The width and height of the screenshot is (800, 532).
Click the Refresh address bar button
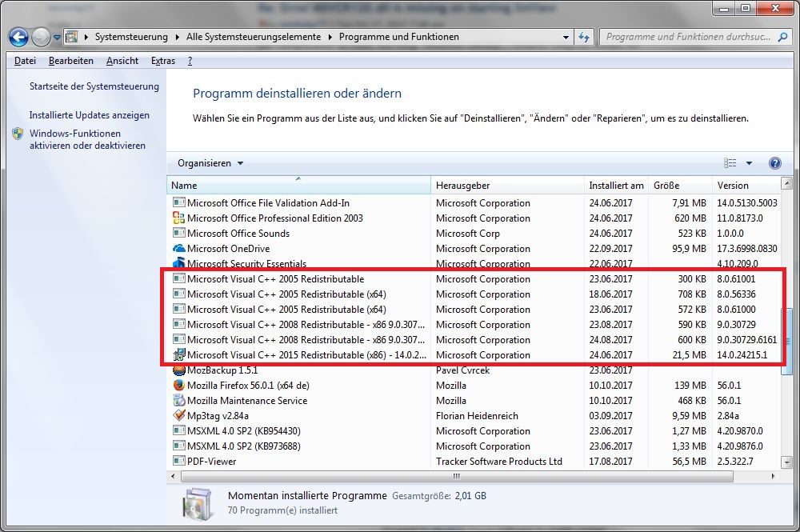(x=584, y=37)
